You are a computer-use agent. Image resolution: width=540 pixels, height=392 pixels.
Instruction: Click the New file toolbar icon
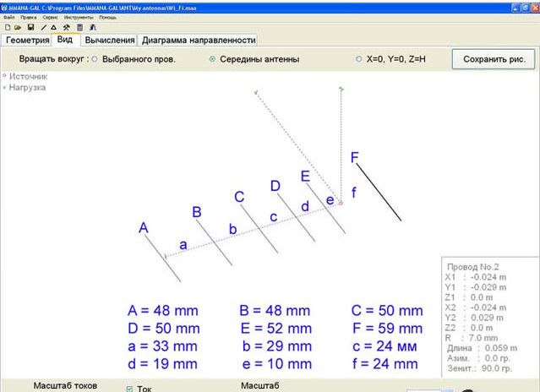(x=8, y=28)
